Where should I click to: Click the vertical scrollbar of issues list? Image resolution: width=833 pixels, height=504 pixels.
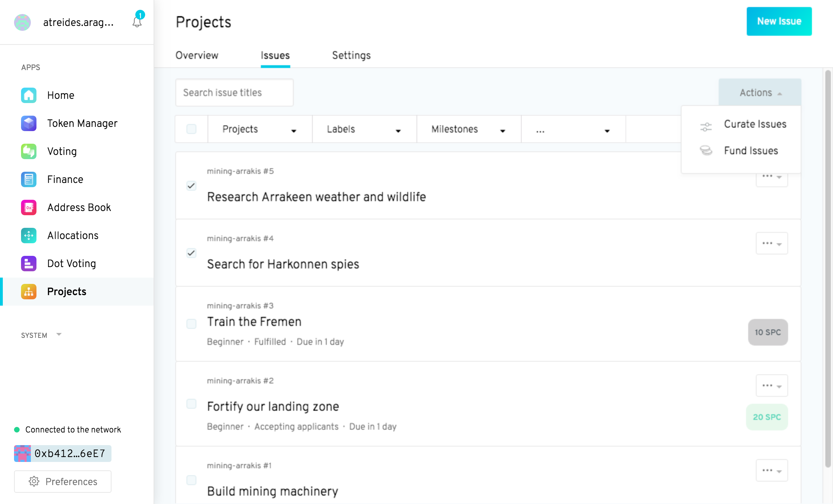click(x=828, y=269)
